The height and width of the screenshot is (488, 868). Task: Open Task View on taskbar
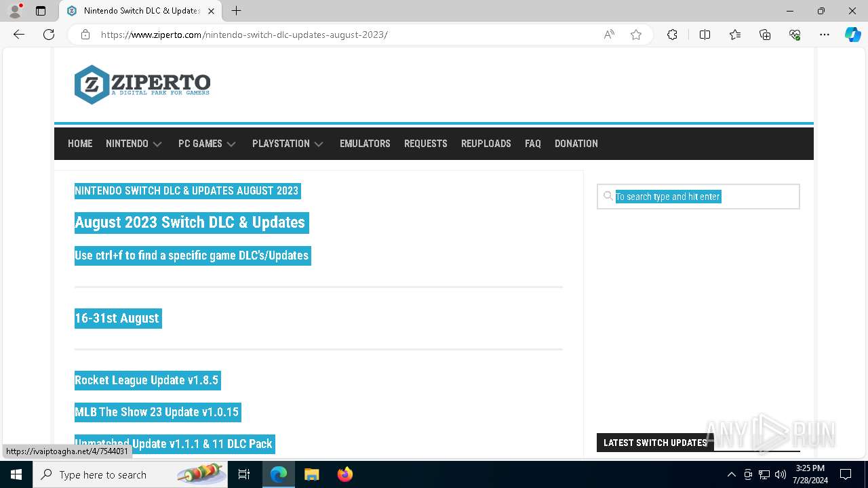245,474
